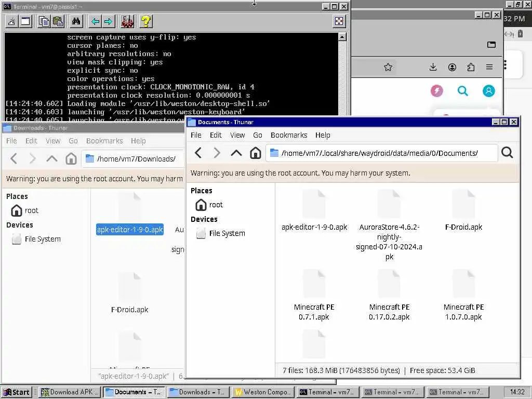Select File System in Downloads Thunar sidebar
532x399 pixels.
36,239
